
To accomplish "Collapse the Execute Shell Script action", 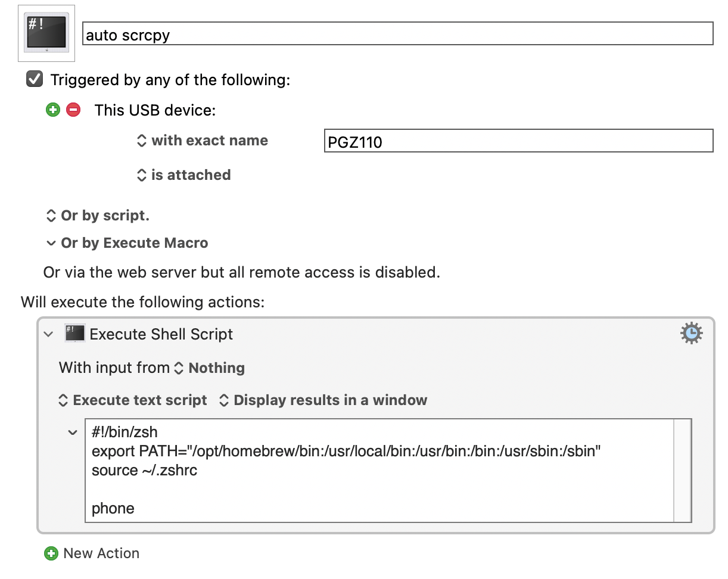I will pos(49,334).
